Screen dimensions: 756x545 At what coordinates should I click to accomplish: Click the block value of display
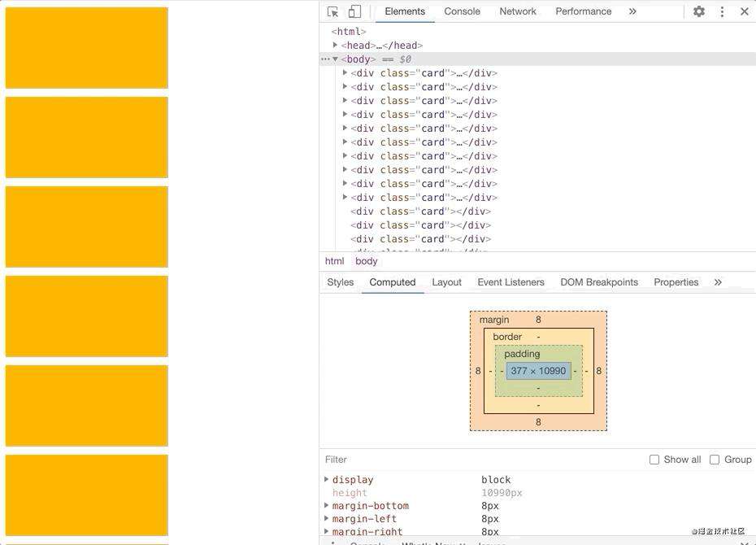coord(496,480)
